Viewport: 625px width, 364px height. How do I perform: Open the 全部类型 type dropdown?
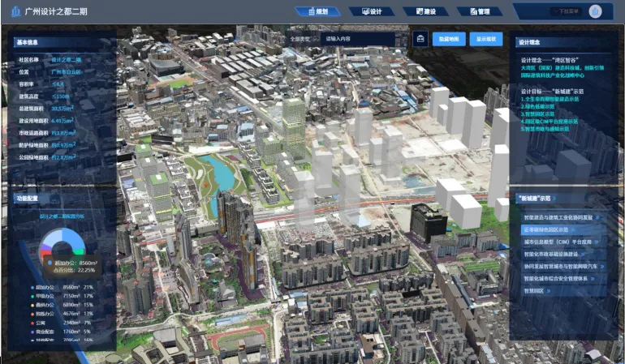tap(302, 38)
